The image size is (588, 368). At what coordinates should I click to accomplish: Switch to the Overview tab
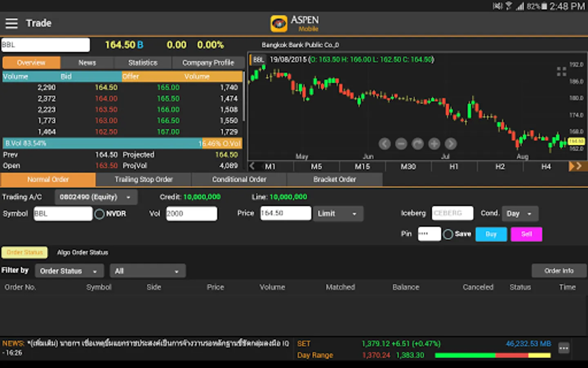[x=31, y=63]
